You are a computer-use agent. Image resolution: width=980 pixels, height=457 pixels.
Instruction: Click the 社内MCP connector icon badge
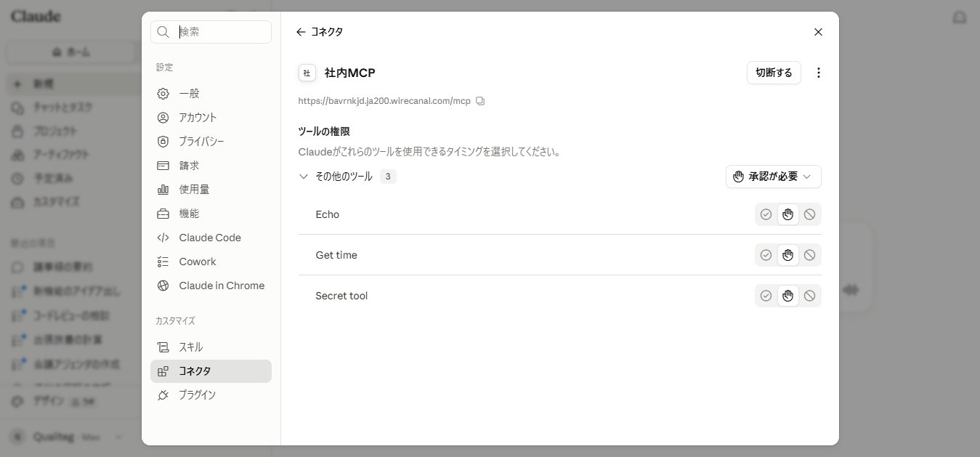click(307, 73)
